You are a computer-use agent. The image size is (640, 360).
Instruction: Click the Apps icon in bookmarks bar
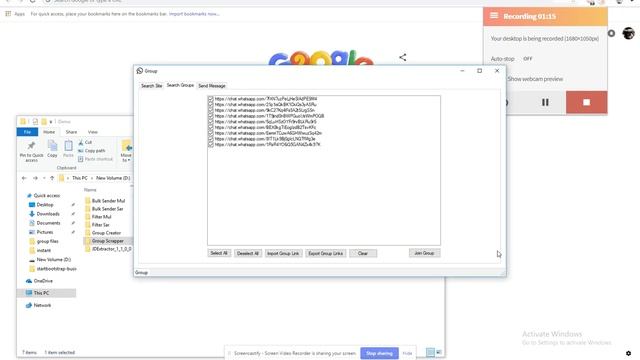pos(8,14)
